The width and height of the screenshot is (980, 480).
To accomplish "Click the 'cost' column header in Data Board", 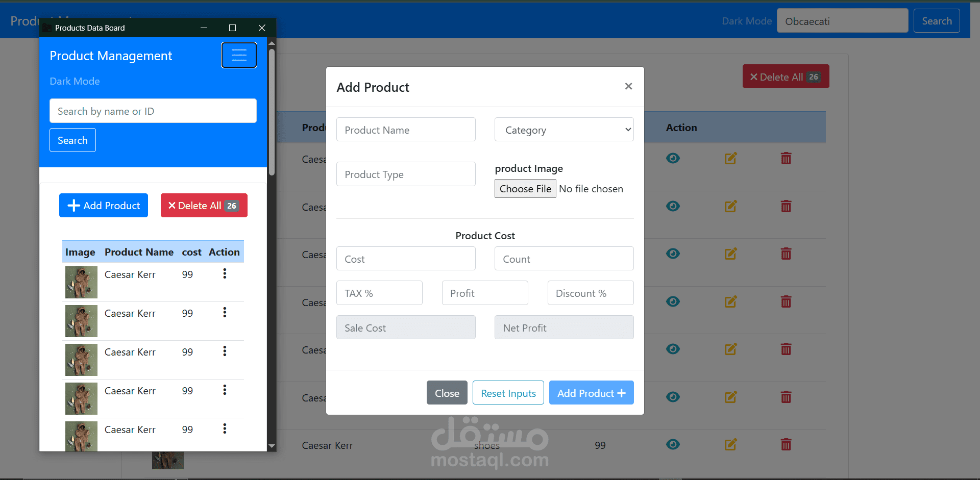I will 191,252.
